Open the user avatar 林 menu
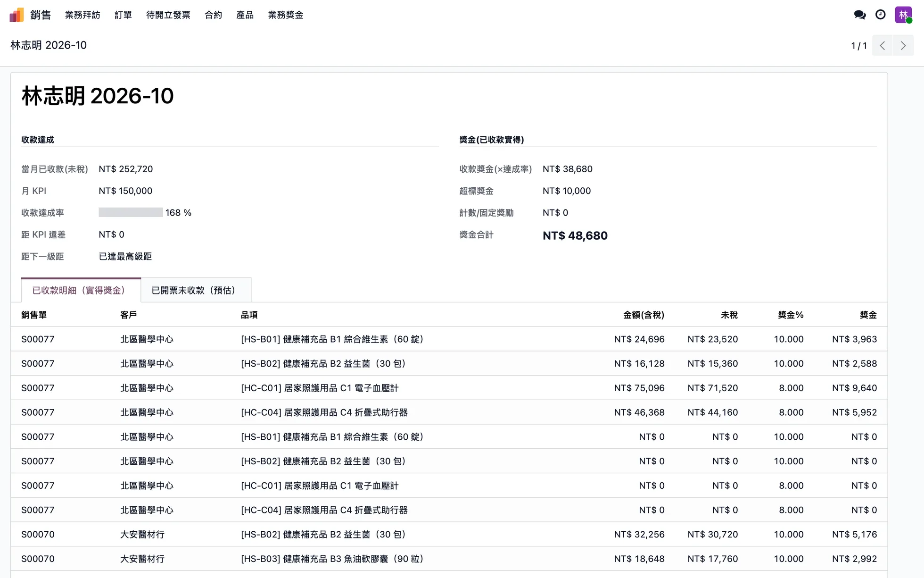 (903, 15)
